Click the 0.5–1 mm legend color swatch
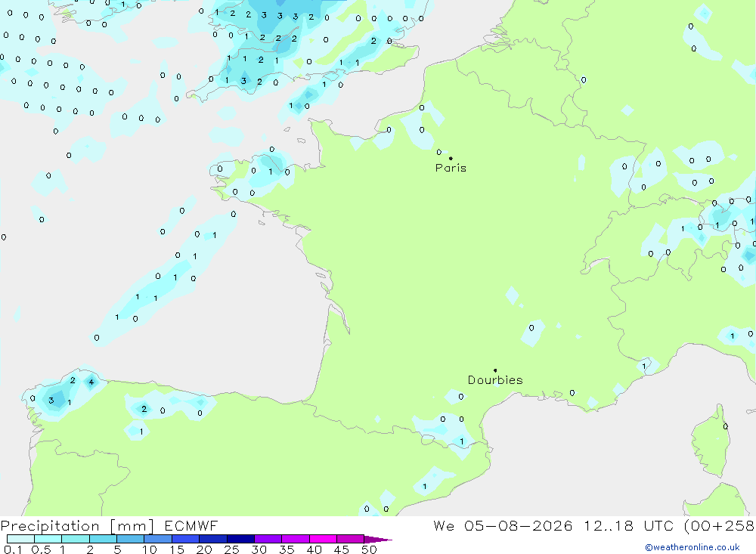The height and width of the screenshot is (554, 756). pos(48,539)
